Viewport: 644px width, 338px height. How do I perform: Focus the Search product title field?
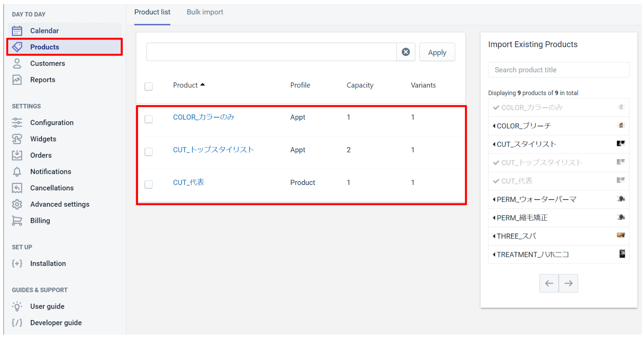[558, 70]
